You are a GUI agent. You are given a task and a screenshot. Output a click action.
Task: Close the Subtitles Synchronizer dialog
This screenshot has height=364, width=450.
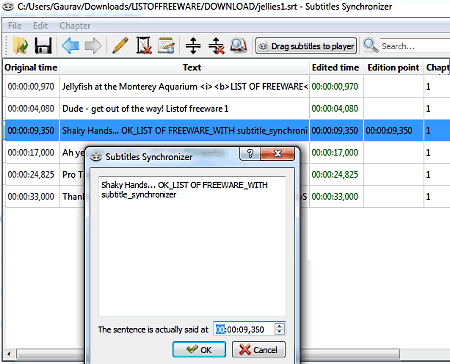[x=278, y=153]
